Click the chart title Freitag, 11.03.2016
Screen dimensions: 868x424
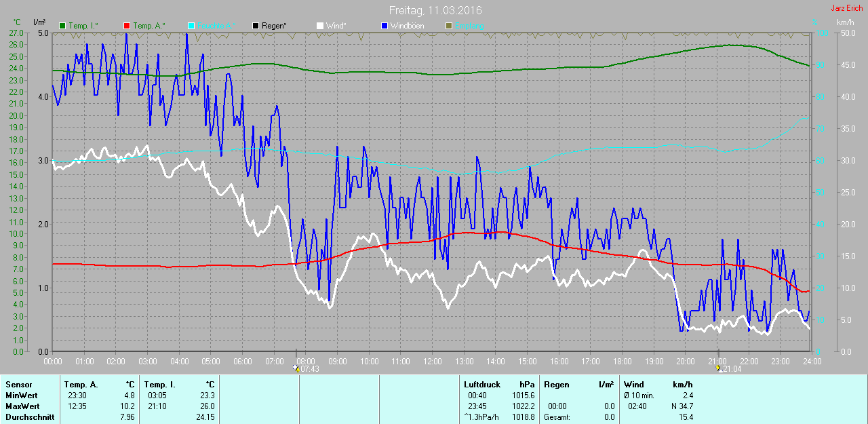(435, 11)
